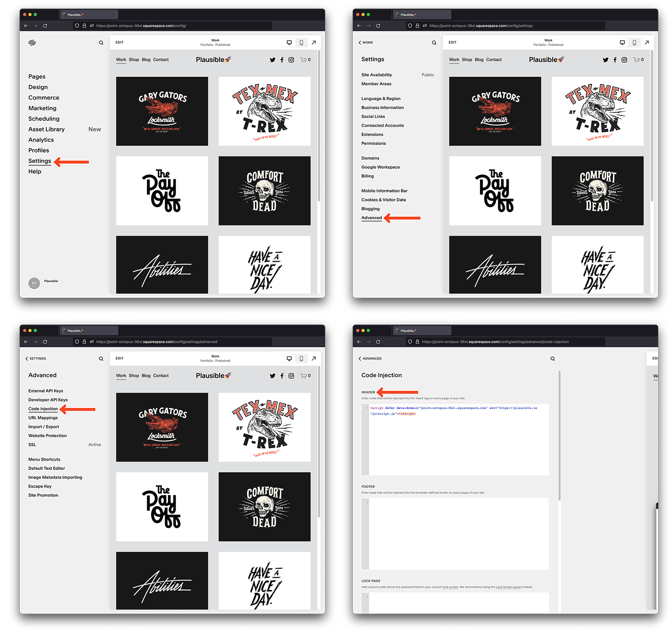Open External API Keys in the bottom-left window

[46, 391]
